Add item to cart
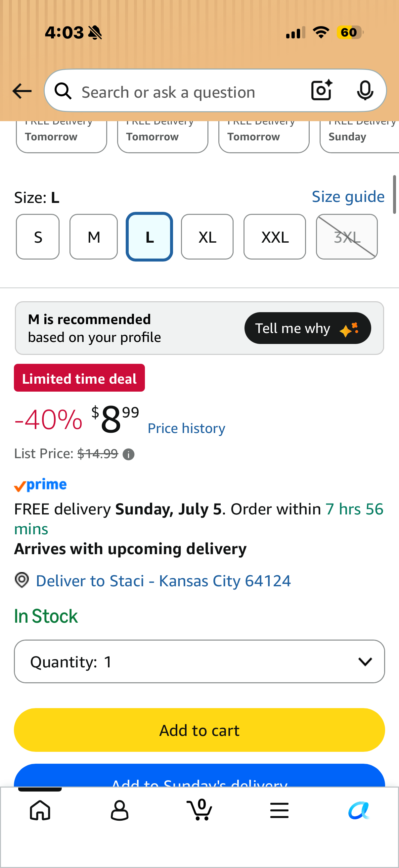The image size is (399, 868). click(x=199, y=730)
